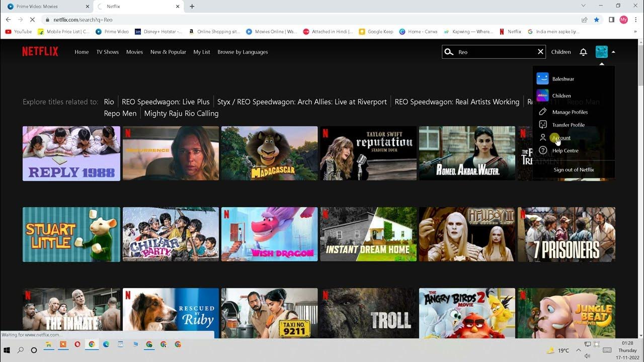Viewport: 644px width, 362px height.
Task: Open Hellboy II thumbnail
Action: tap(467, 234)
